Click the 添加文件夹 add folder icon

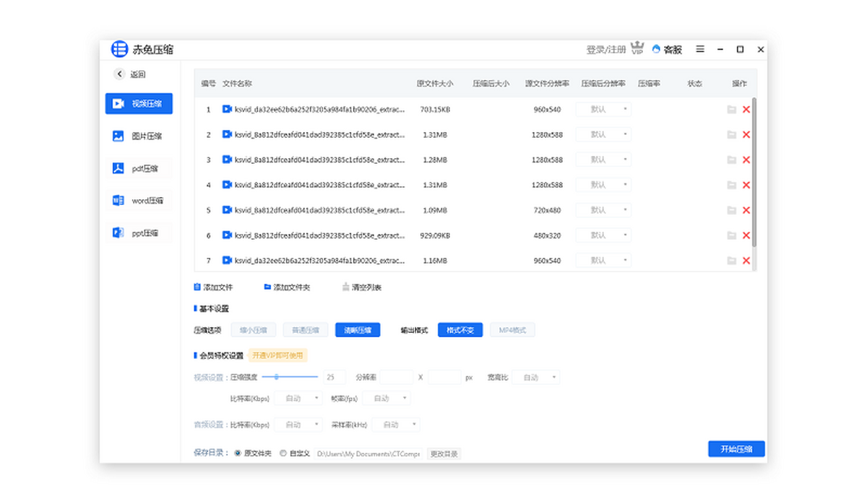(x=267, y=287)
